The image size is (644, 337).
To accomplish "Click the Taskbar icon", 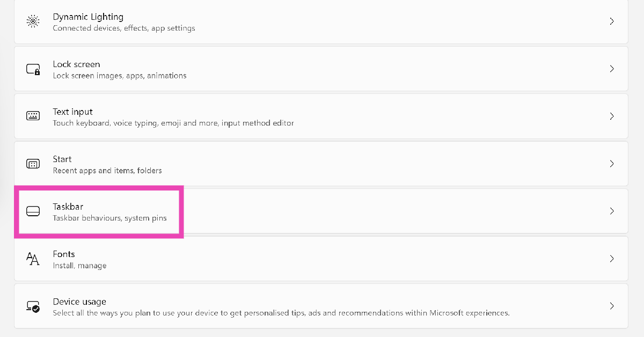I will (x=33, y=211).
